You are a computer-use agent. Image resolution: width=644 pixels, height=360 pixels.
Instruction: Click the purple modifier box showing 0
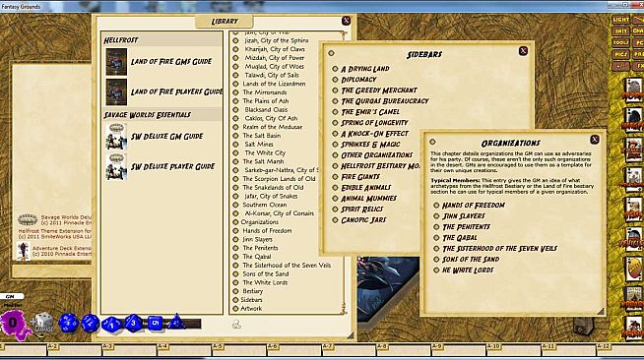13,323
